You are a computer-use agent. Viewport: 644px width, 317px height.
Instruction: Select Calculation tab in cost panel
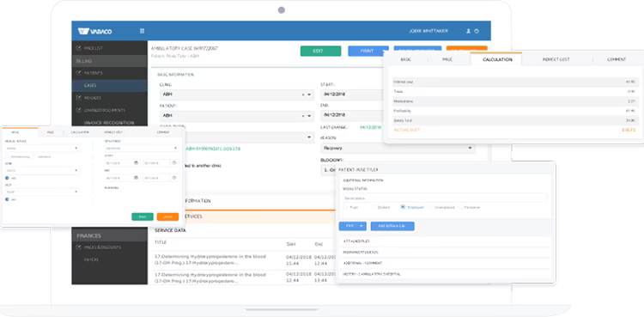pos(497,59)
